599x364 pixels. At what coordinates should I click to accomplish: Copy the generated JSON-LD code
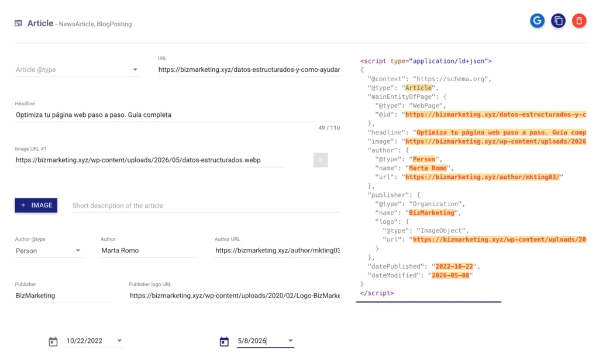coord(558,20)
